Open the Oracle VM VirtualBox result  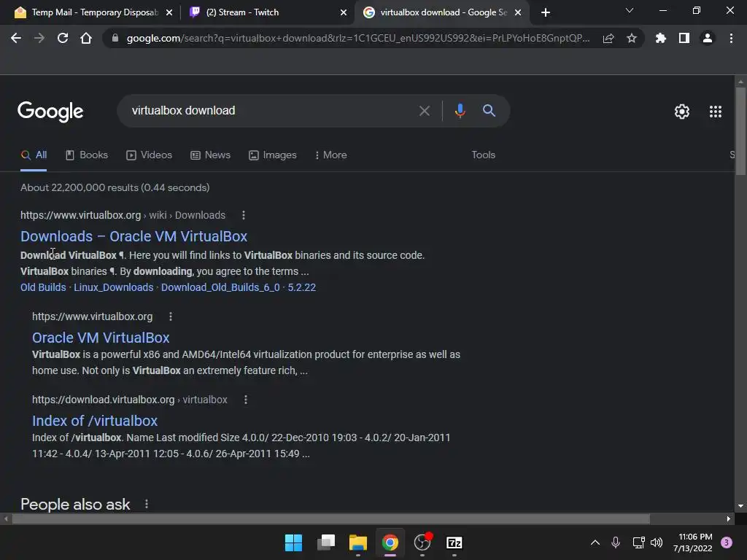point(101,338)
